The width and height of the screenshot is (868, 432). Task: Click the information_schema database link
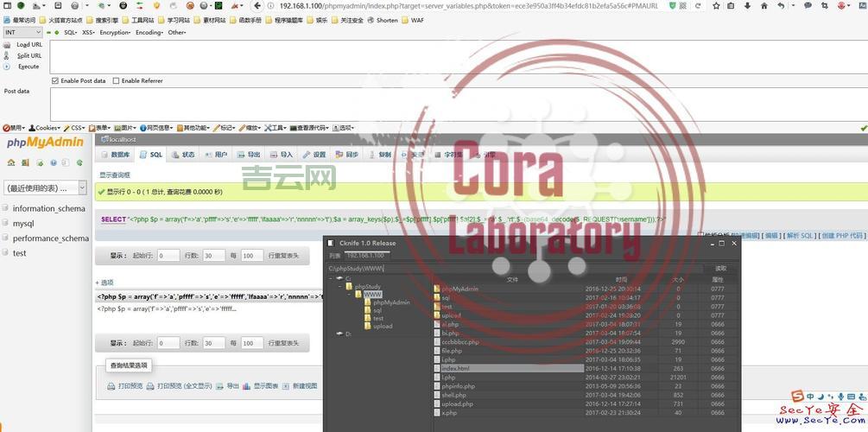click(48, 208)
